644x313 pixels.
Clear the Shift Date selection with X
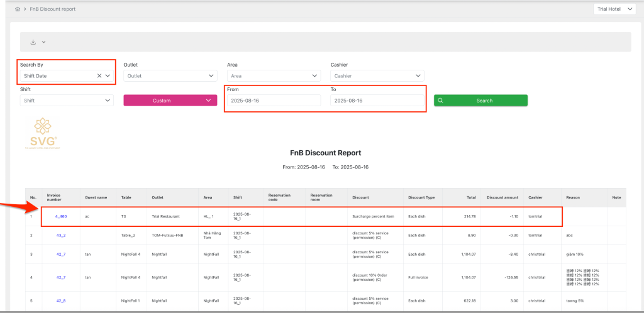click(x=99, y=76)
